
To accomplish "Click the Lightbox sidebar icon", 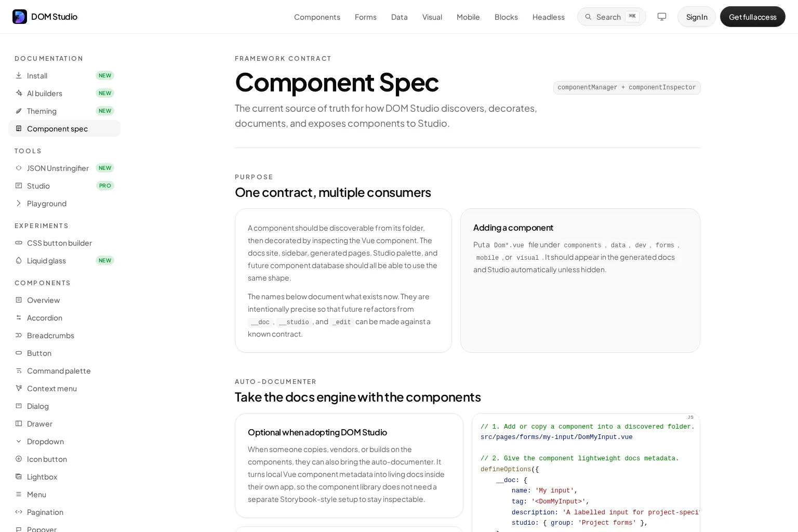I will pos(19,476).
